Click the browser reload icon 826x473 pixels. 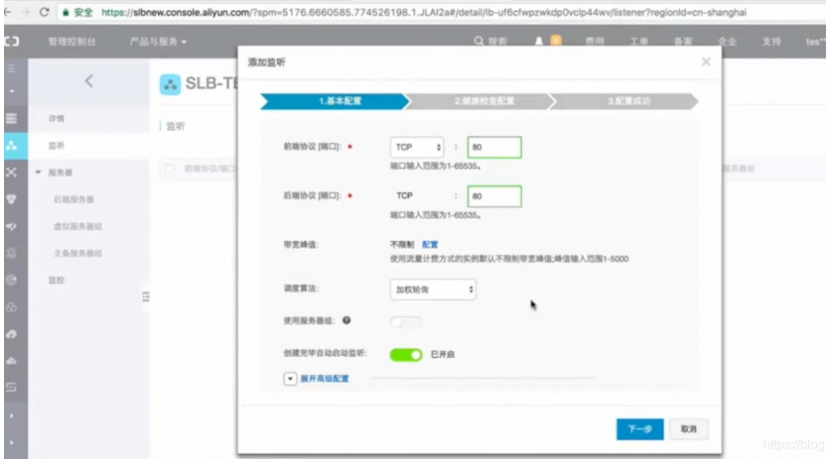44,12
